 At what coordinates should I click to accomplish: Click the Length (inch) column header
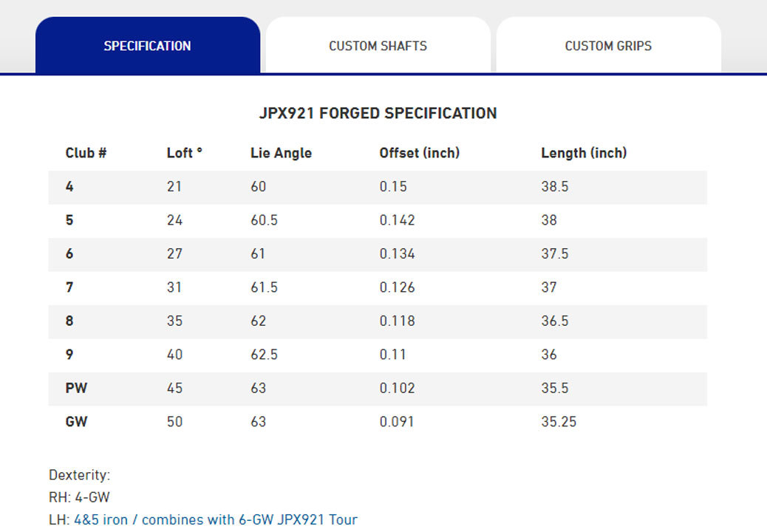click(x=583, y=153)
